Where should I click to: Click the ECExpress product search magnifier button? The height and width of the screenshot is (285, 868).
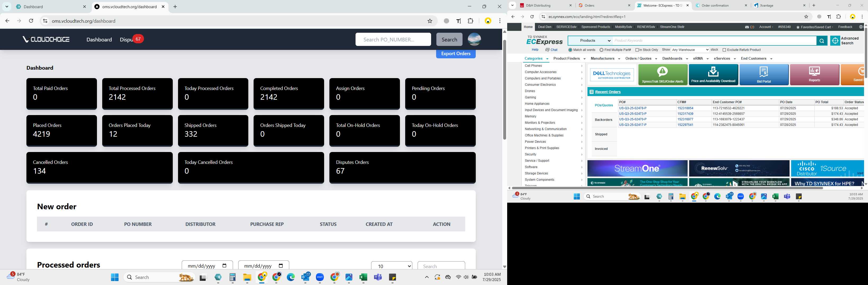(x=822, y=41)
